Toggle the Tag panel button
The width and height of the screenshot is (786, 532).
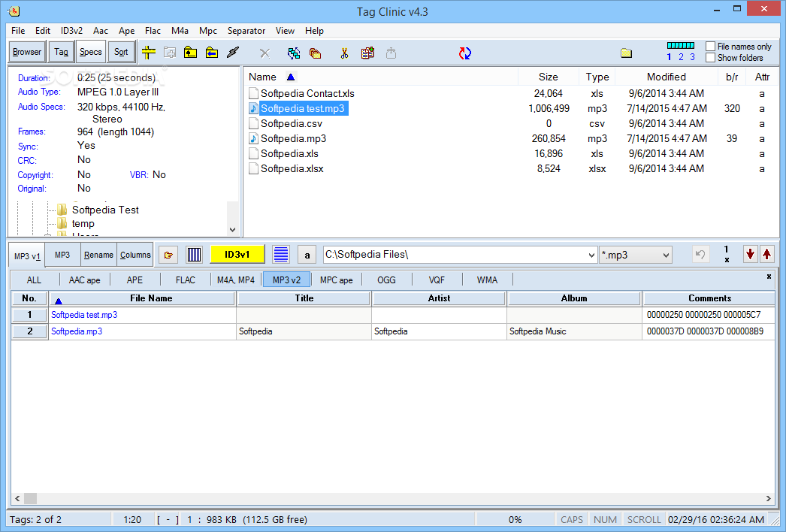click(x=61, y=52)
